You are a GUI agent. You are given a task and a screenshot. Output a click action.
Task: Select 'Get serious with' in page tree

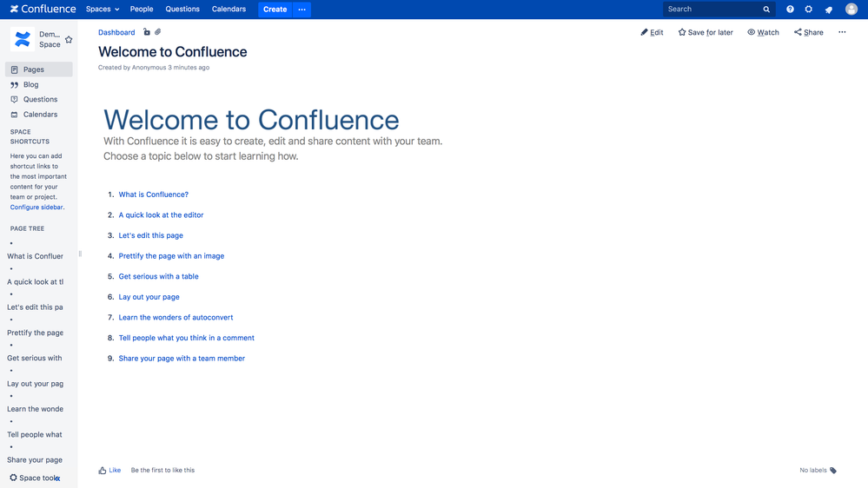tap(35, 358)
